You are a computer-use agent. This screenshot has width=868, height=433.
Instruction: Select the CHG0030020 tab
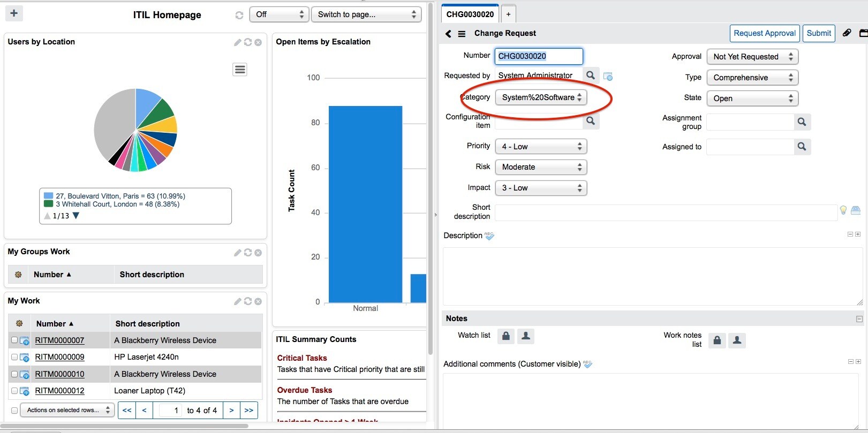coord(470,14)
